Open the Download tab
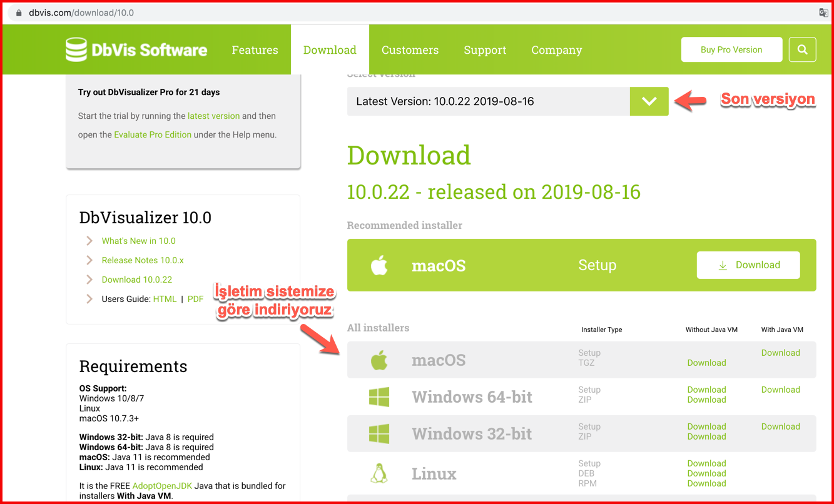Viewport: 834px width, 504px height. coord(330,50)
